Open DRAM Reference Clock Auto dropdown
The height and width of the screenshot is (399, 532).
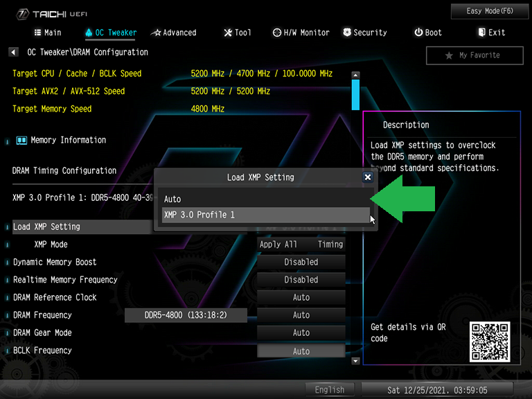301,298
